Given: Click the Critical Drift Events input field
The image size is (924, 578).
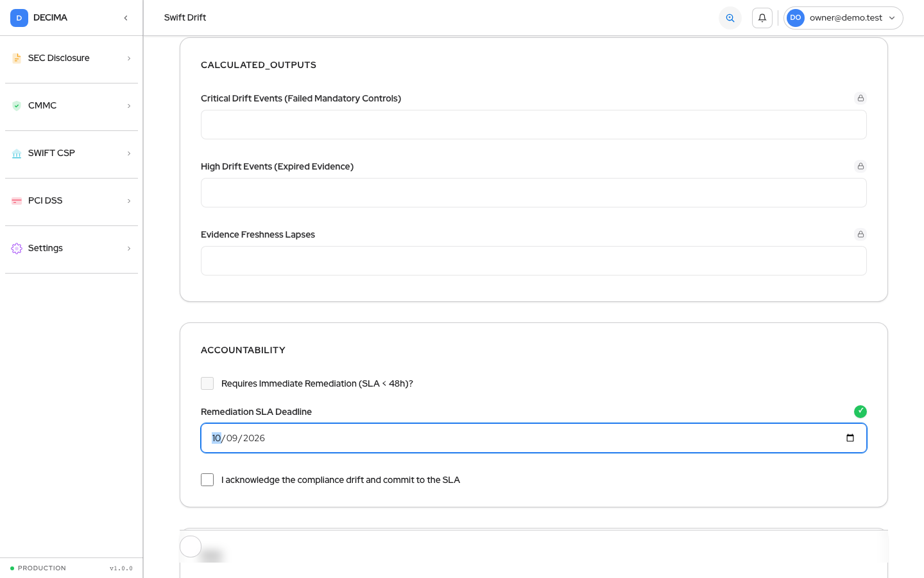Looking at the screenshot, I should [534, 125].
